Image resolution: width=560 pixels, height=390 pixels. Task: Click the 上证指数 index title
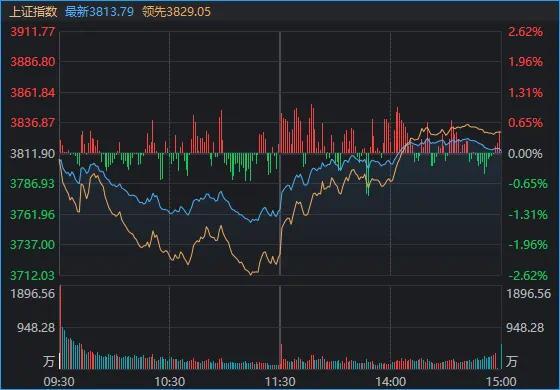tap(33, 12)
